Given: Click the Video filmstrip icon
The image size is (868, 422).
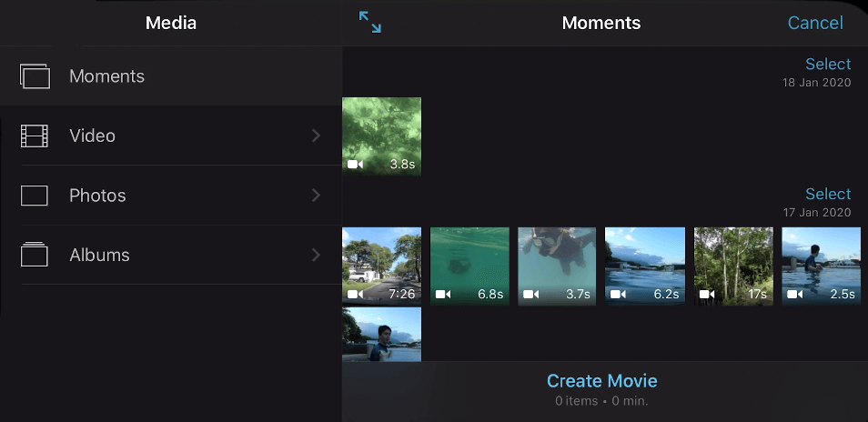Looking at the screenshot, I should click(35, 136).
